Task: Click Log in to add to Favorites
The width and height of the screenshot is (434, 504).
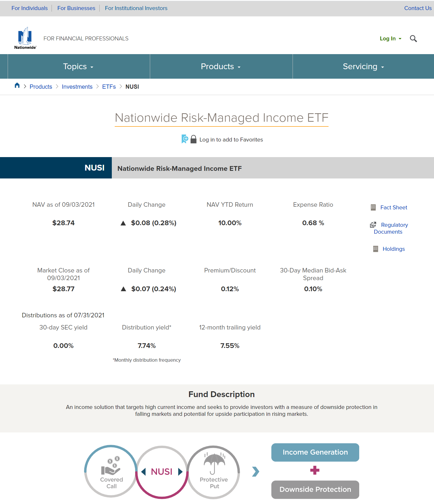Action: click(x=231, y=140)
